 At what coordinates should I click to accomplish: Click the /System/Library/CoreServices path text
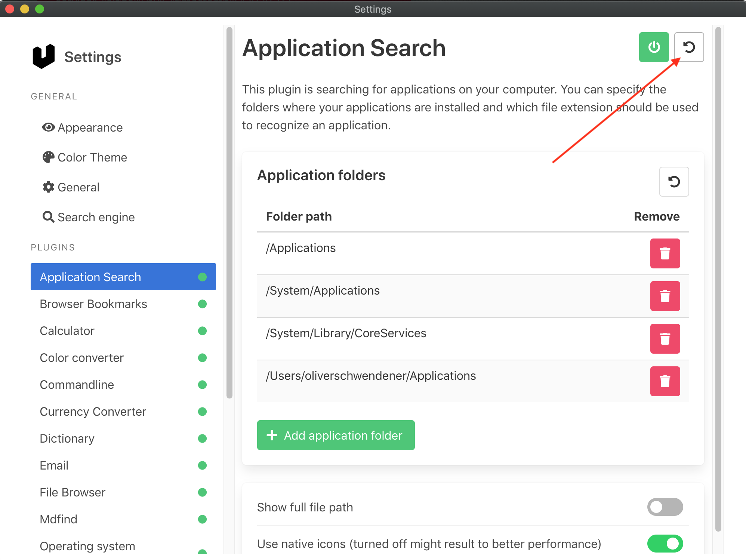pyautogui.click(x=346, y=333)
